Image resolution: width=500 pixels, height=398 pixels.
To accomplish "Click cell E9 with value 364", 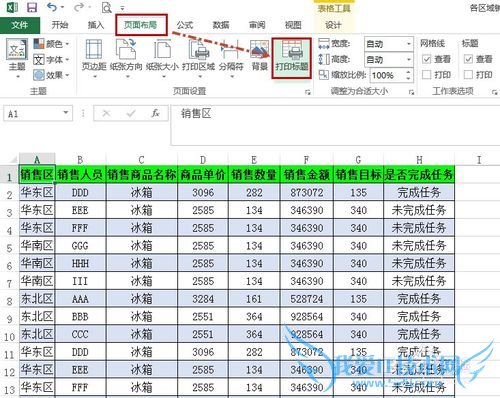I will 254,316.
